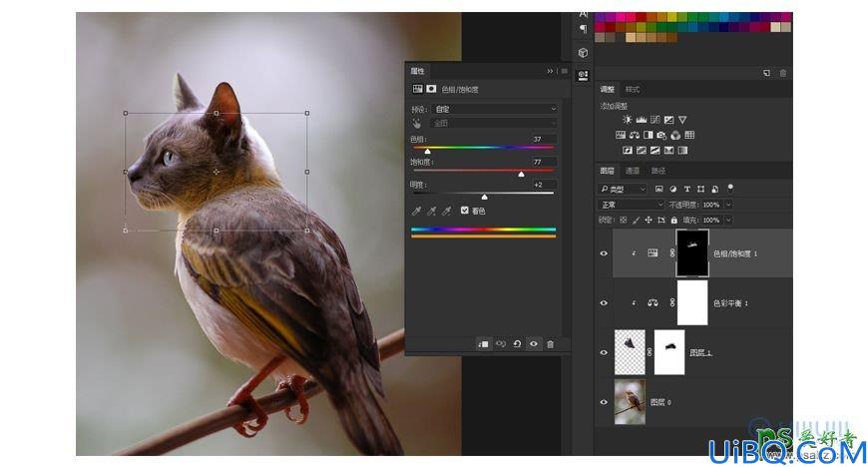
Task: Add a Brightness/Contrast adjustment (sun icon)
Action: click(627, 120)
